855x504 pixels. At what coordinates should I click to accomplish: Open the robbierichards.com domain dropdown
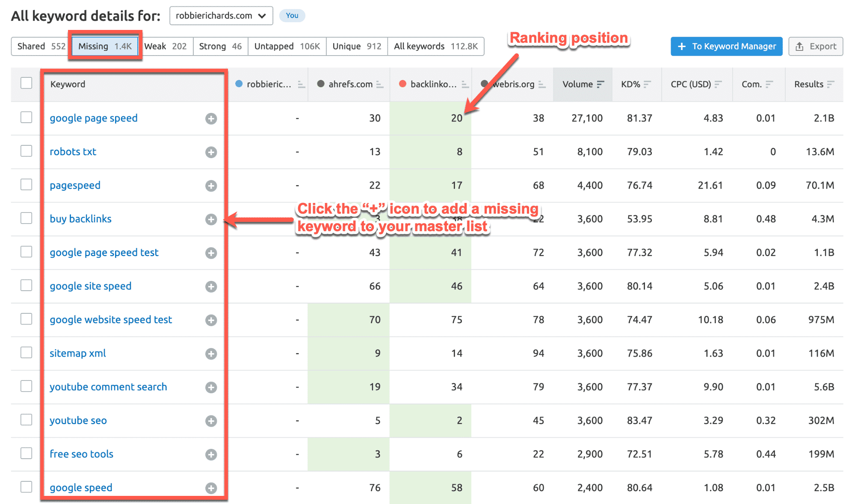coord(221,16)
